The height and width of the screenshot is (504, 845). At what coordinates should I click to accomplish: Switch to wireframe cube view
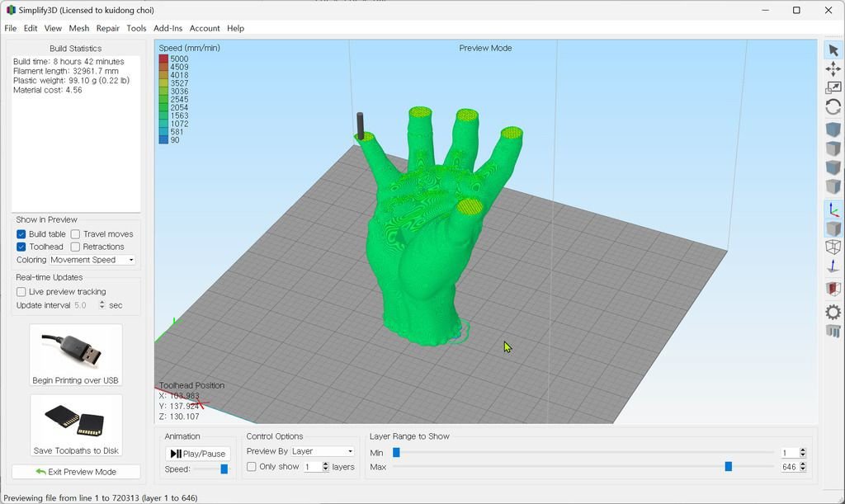point(833,247)
